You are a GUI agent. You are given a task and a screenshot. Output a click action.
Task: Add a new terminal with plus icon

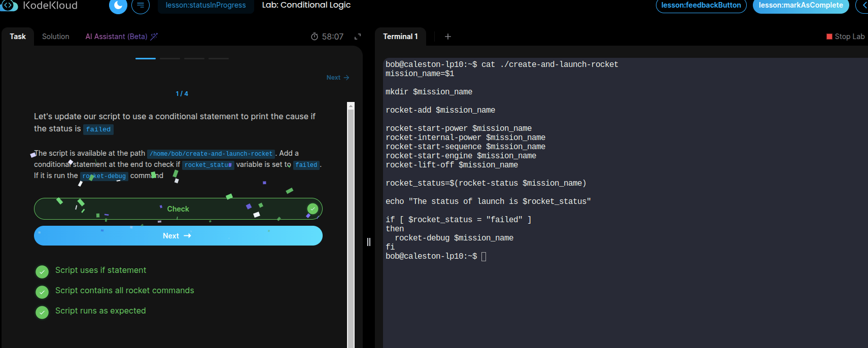coord(448,37)
